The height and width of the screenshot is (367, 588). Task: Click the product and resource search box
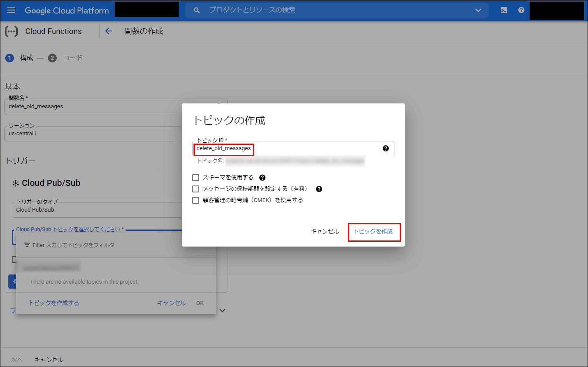[337, 10]
